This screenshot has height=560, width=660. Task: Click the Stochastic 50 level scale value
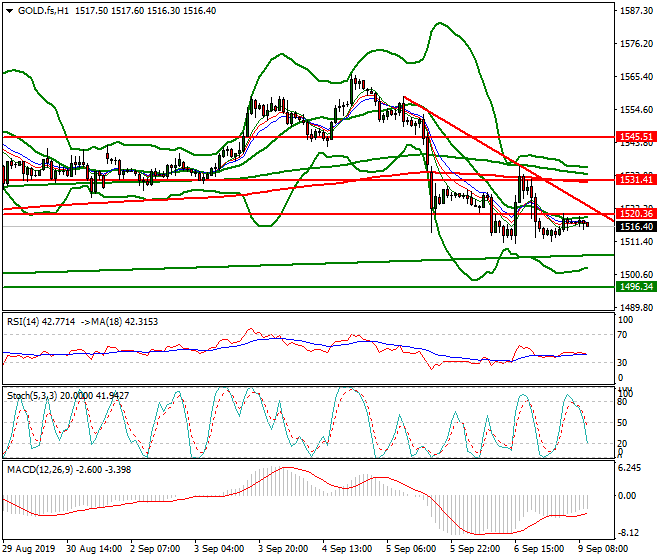[623, 423]
